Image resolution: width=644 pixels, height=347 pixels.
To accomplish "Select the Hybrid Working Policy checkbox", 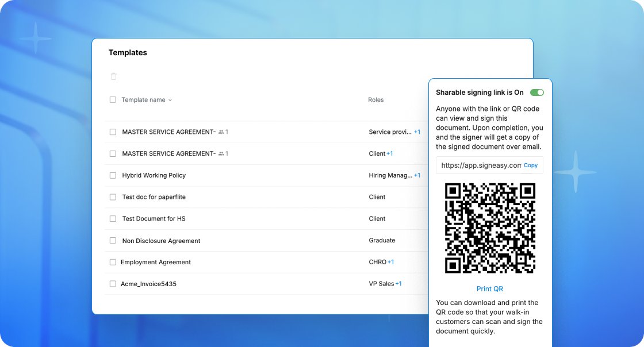I will pyautogui.click(x=113, y=176).
